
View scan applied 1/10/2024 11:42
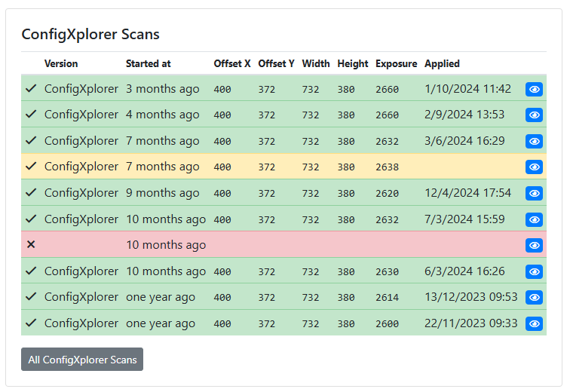tap(534, 89)
